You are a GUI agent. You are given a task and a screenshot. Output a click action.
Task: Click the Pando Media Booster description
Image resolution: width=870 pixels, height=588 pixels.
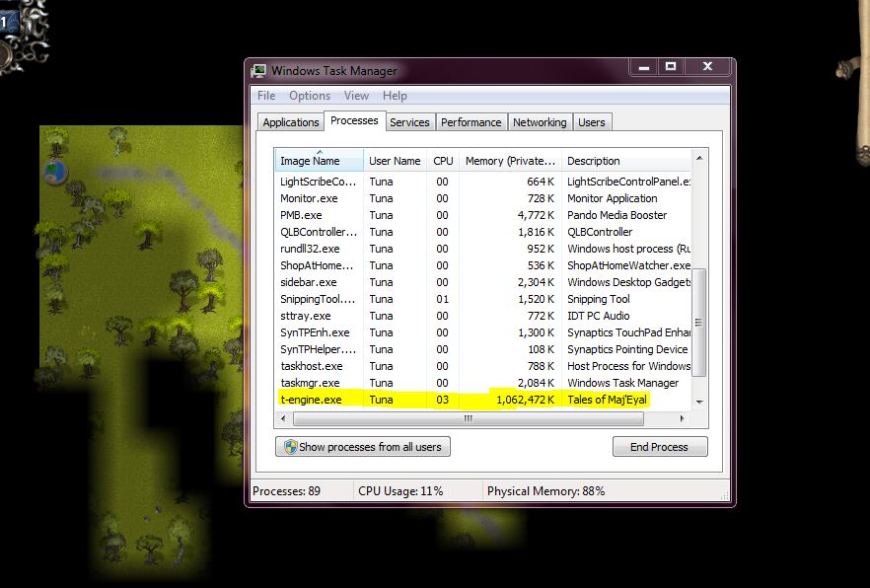617,215
